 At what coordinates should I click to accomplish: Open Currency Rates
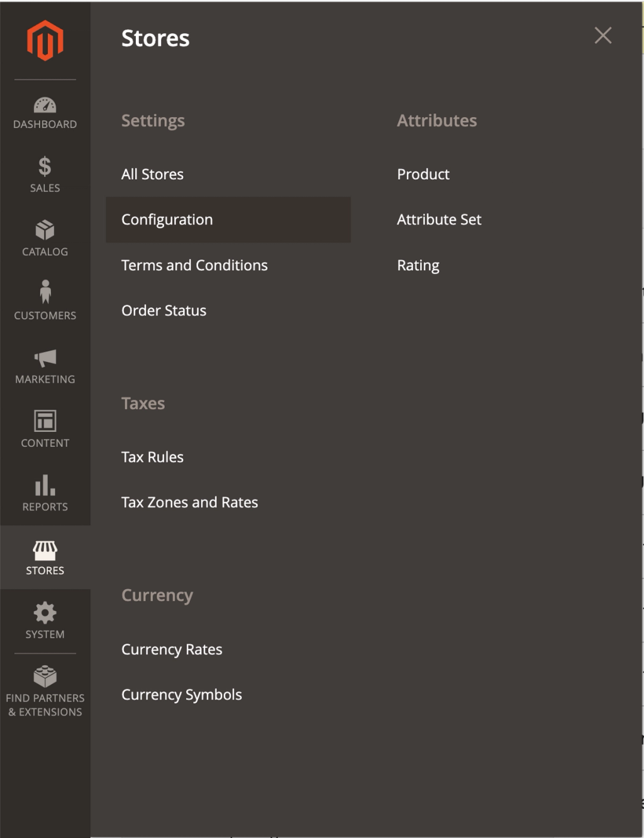tap(172, 649)
